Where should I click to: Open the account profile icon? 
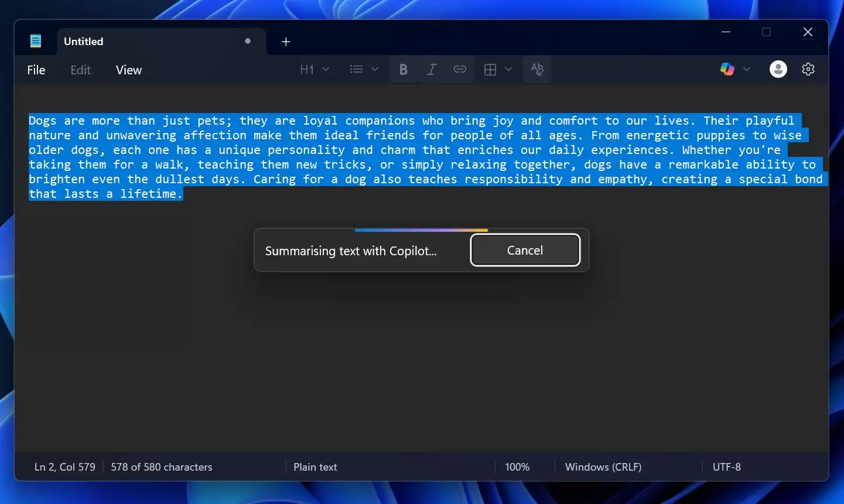(778, 69)
